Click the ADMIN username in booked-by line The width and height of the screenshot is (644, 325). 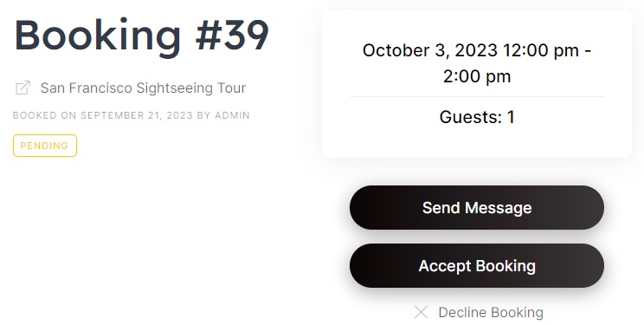point(232,115)
